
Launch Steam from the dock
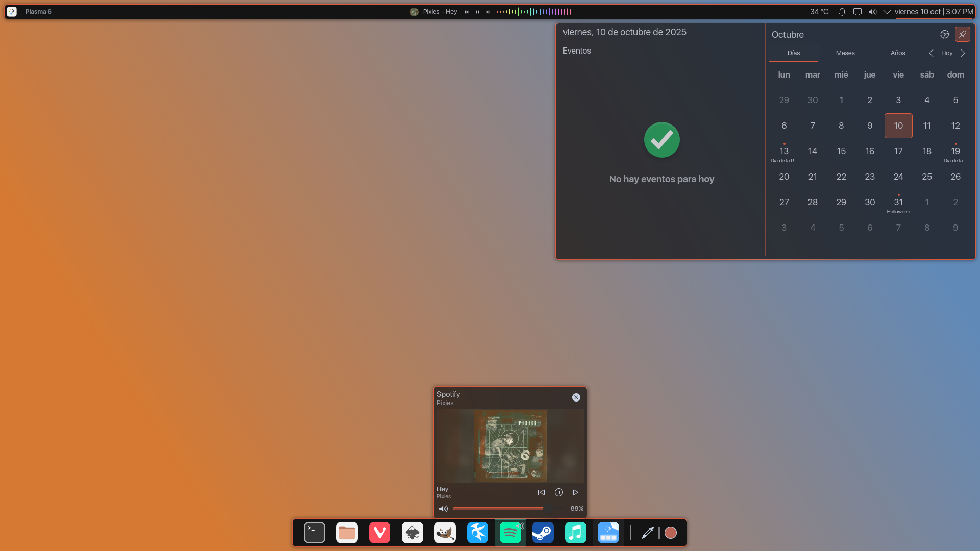click(x=543, y=533)
